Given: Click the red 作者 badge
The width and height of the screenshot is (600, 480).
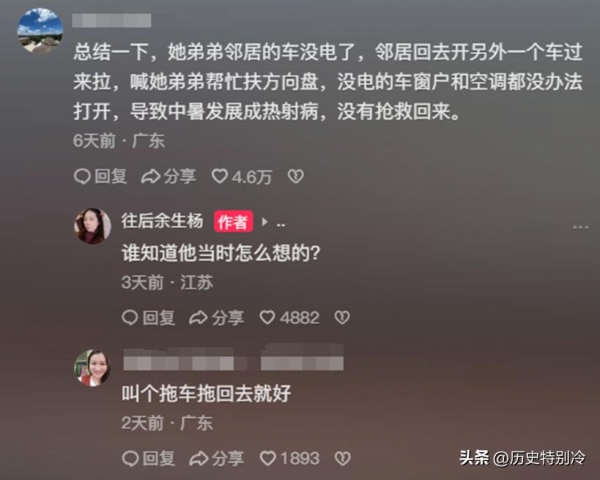Looking at the screenshot, I should coord(233,221).
